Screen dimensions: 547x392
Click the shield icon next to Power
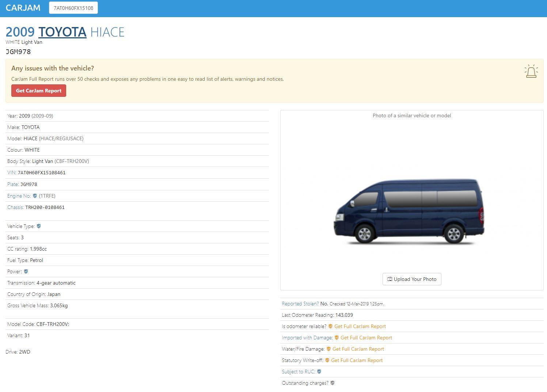[x=26, y=271]
